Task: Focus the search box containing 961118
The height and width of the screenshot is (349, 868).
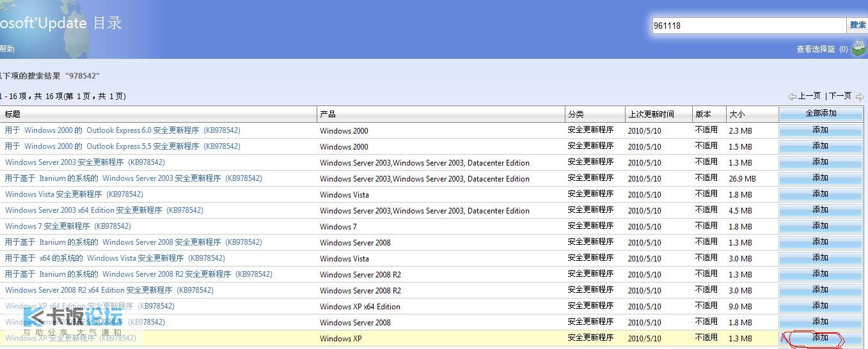Action: (x=748, y=26)
